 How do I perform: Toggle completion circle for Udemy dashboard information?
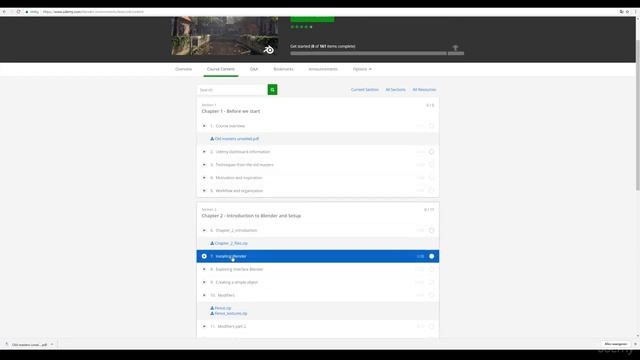coord(431,152)
